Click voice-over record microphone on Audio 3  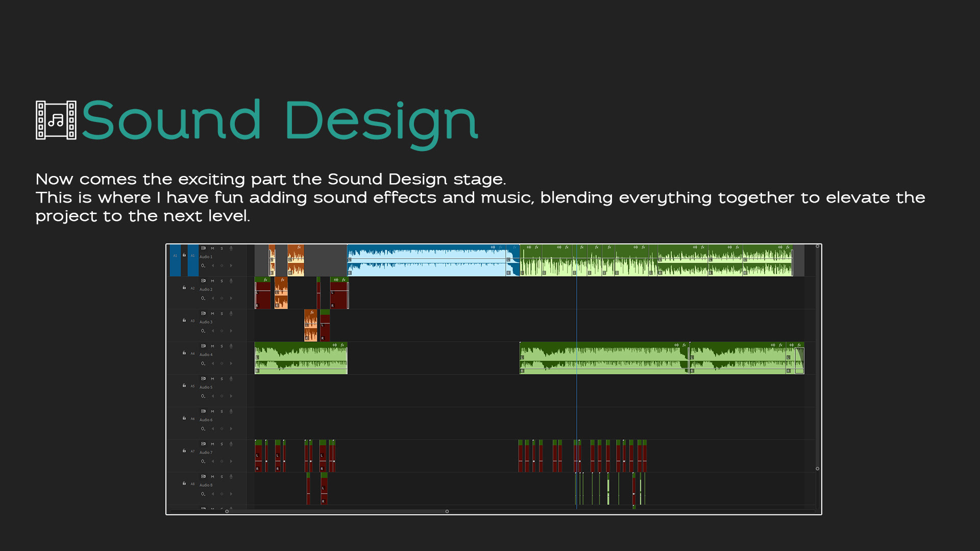tap(231, 314)
